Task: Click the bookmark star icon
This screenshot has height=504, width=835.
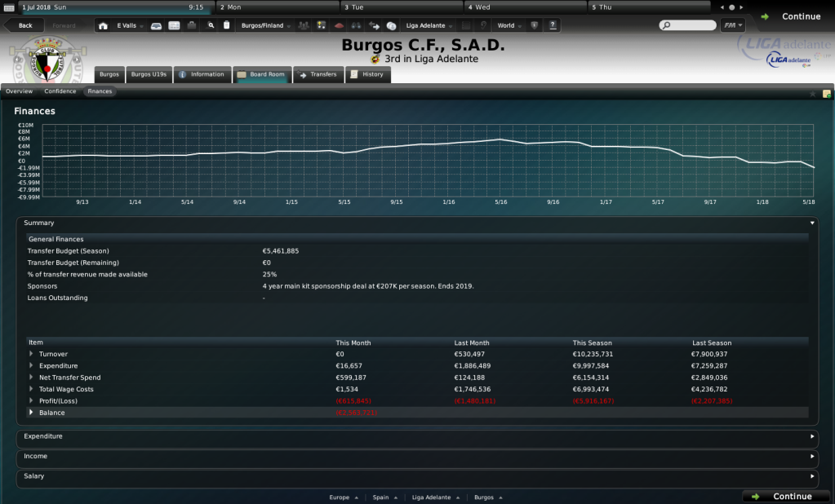Action: (813, 94)
